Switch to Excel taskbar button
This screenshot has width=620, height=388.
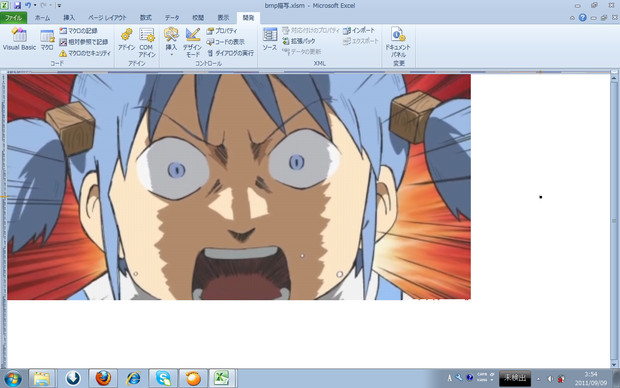223,379
